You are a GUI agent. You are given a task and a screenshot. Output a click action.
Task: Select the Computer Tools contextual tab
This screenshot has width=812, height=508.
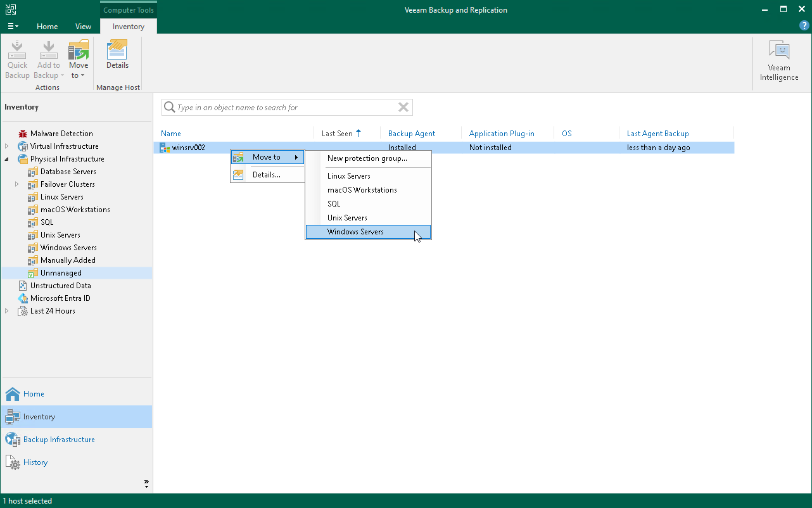(x=128, y=10)
